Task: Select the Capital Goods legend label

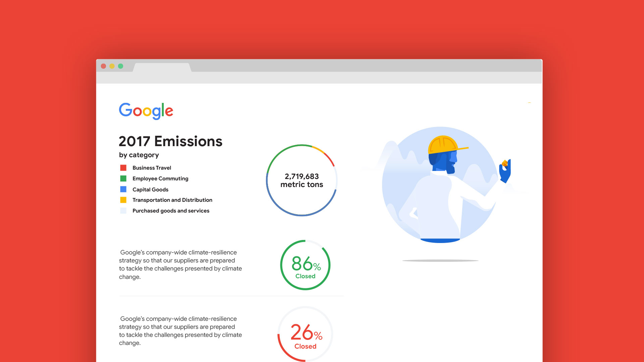Action: [x=150, y=189]
